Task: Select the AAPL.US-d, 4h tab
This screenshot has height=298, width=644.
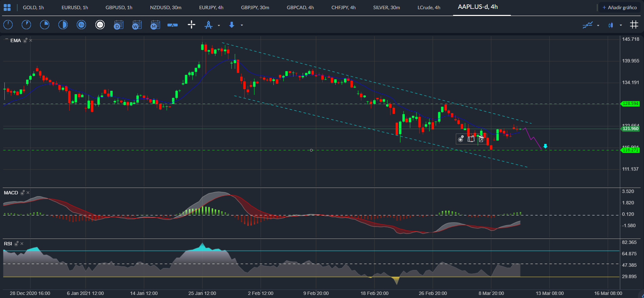Action: click(478, 7)
